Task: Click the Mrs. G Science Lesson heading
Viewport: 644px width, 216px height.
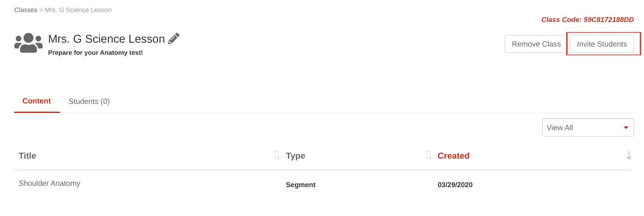Action: 106,39
